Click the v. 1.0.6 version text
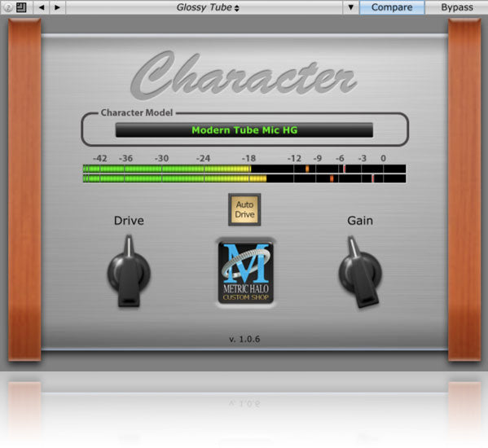This screenshot has width=488, height=448. coord(244,339)
